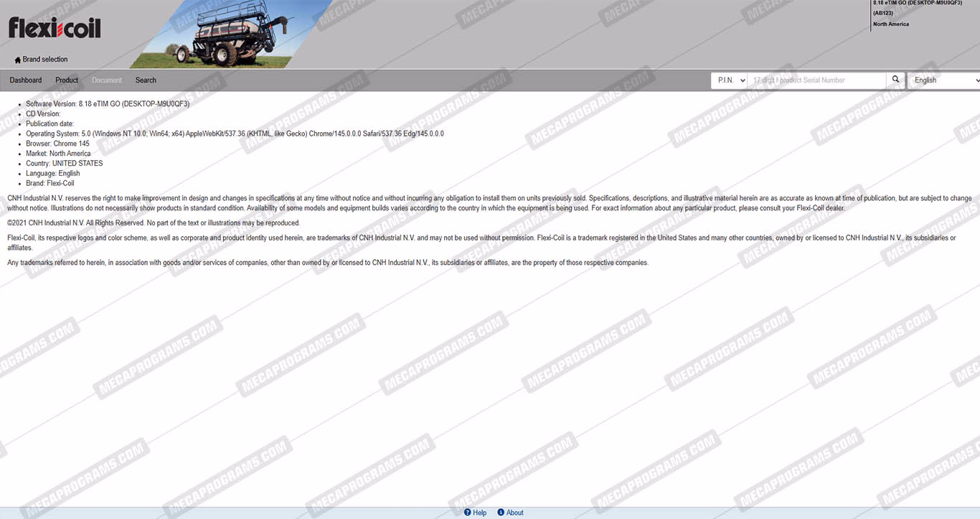
Task: Select the Product menu item
Action: coord(67,80)
